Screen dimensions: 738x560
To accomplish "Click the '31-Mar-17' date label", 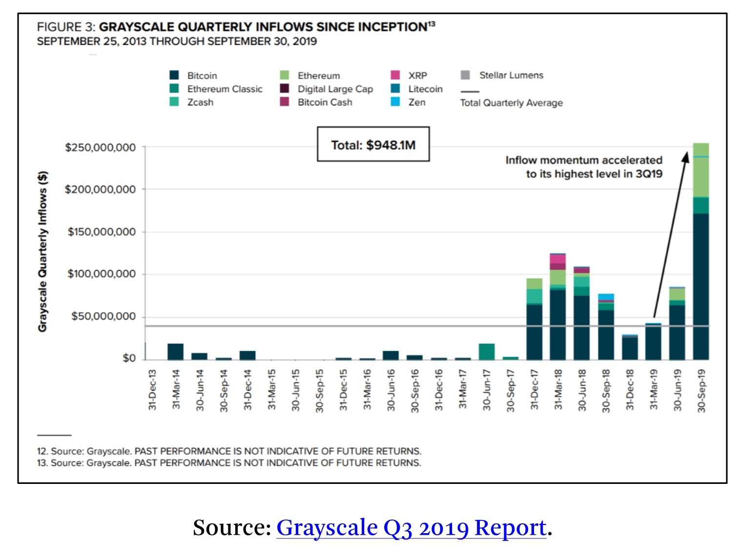I will coord(463,390).
